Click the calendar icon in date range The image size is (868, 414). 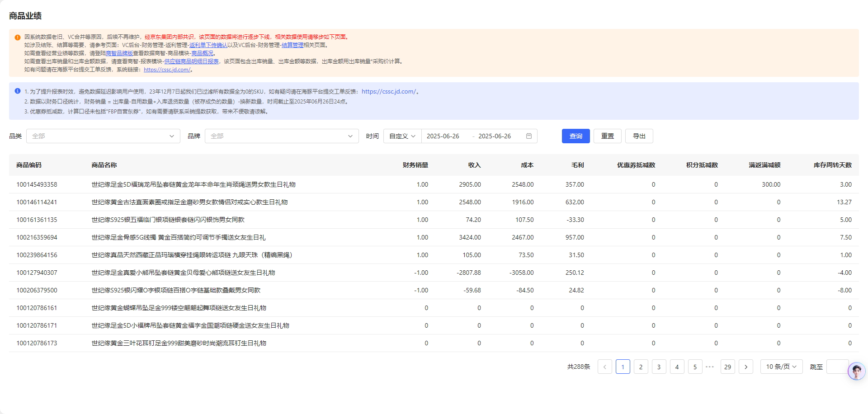[x=528, y=136]
